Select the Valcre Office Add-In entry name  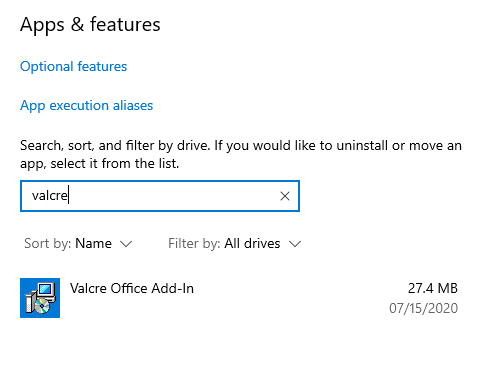coord(132,288)
